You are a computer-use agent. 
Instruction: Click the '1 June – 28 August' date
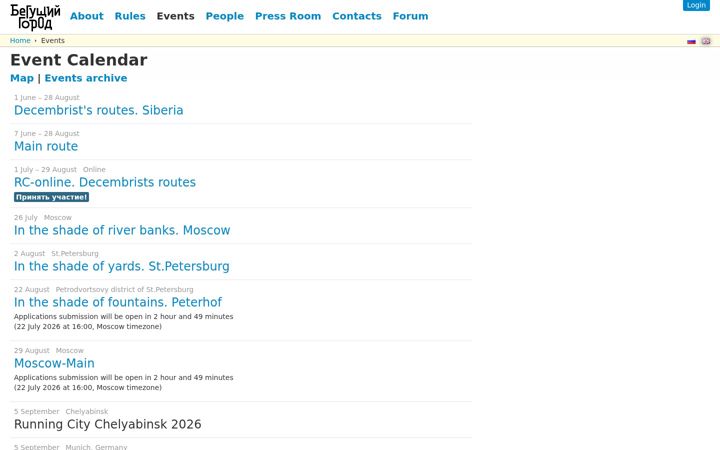point(46,97)
